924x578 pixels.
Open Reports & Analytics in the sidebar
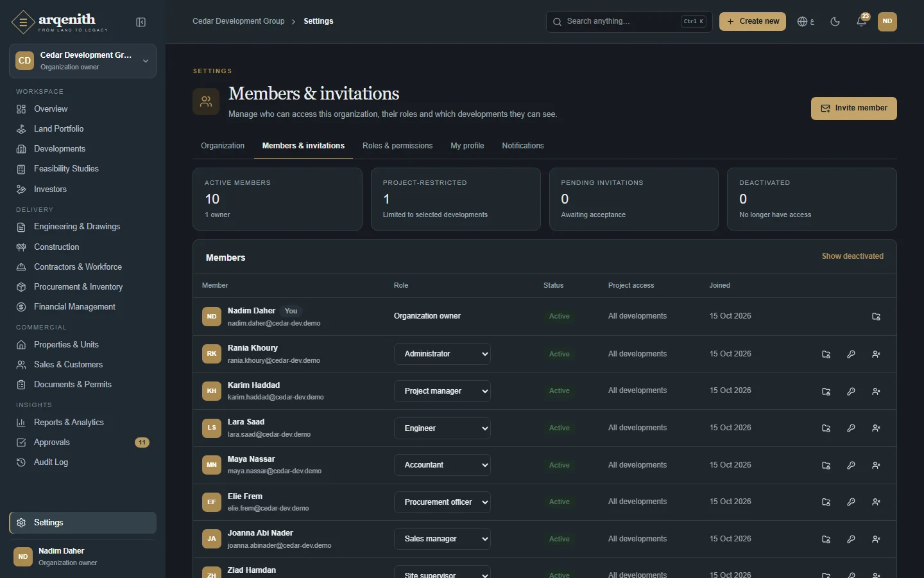click(83, 423)
